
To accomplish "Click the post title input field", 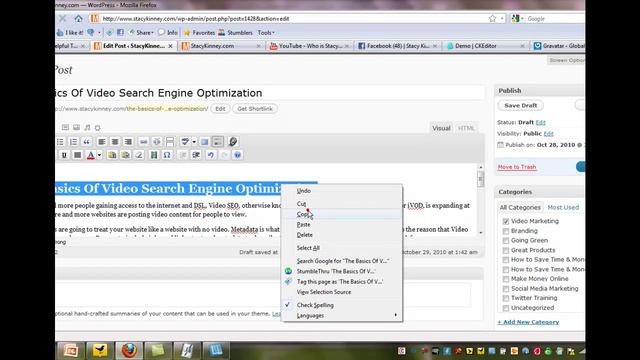I will pos(269,93).
